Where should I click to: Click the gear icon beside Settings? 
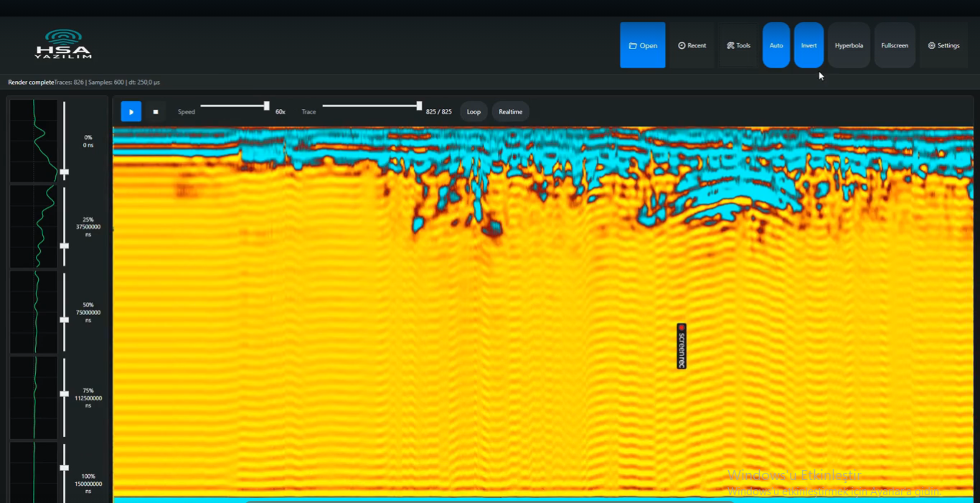pyautogui.click(x=932, y=46)
